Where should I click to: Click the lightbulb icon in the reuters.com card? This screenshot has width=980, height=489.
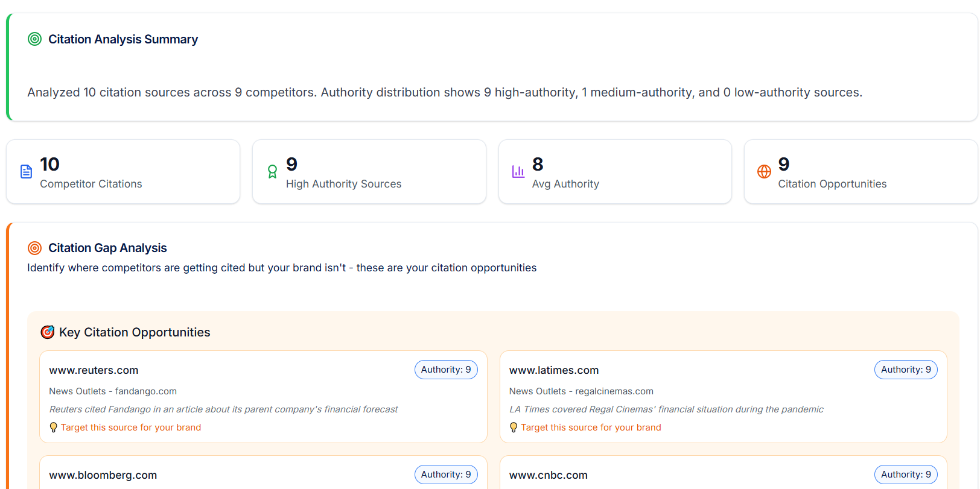click(x=54, y=427)
